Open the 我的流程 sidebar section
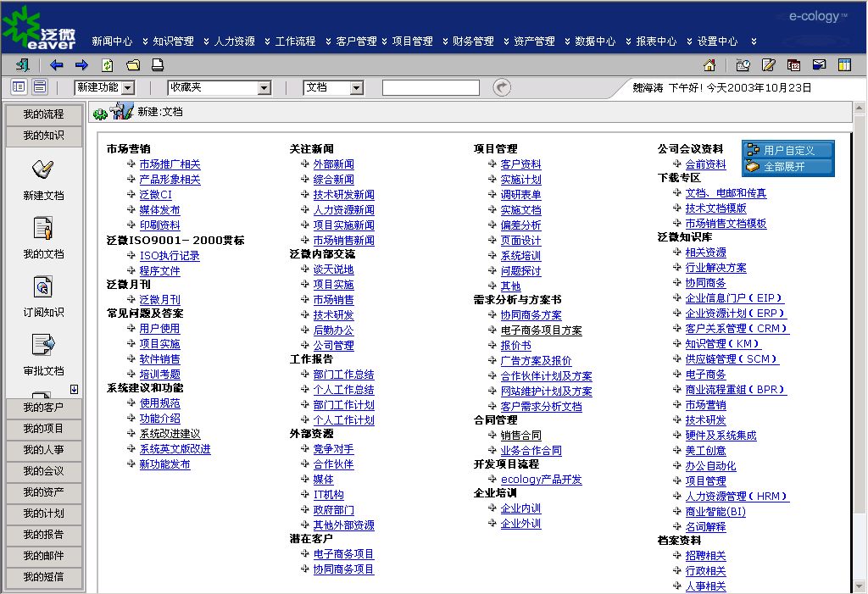868x594 pixels. [44, 114]
